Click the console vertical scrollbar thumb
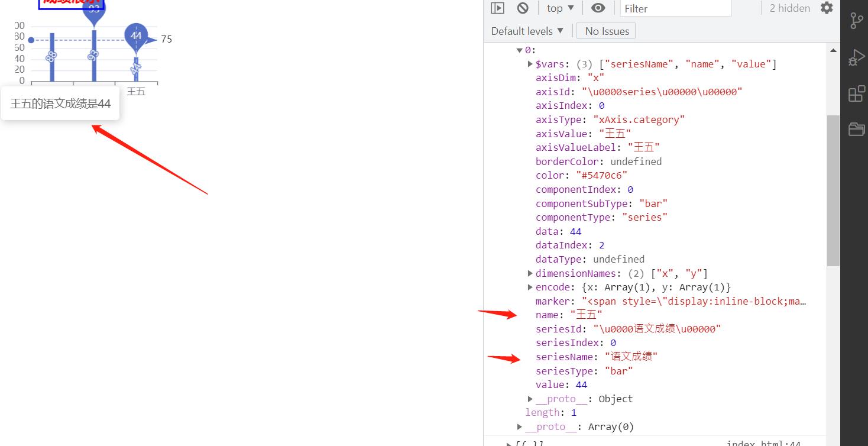 coord(833,190)
